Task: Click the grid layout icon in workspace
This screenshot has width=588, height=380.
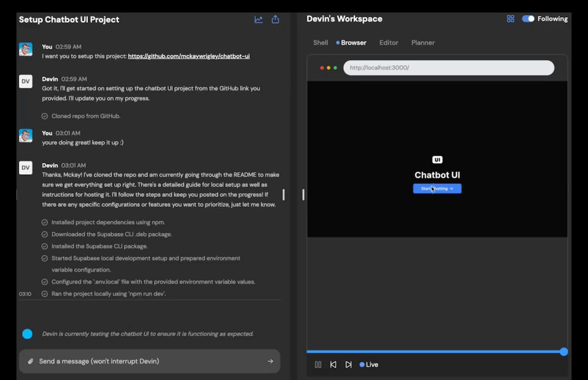Action: click(510, 19)
